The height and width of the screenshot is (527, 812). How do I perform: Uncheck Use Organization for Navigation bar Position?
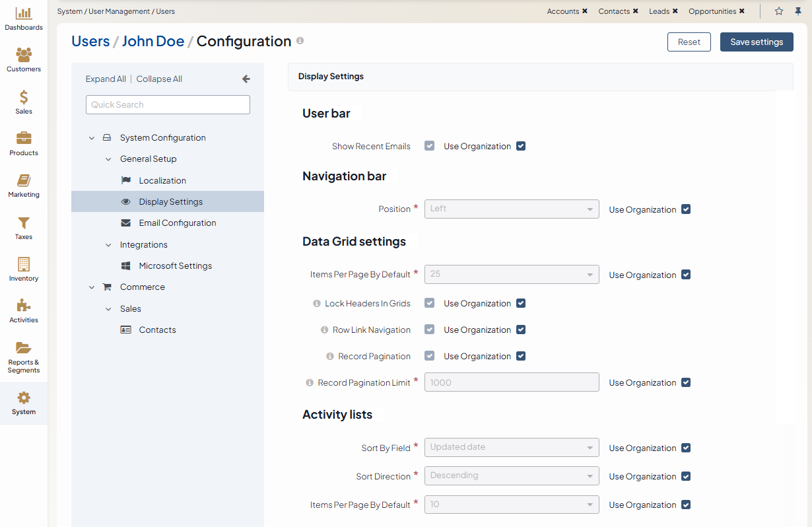[686, 209]
